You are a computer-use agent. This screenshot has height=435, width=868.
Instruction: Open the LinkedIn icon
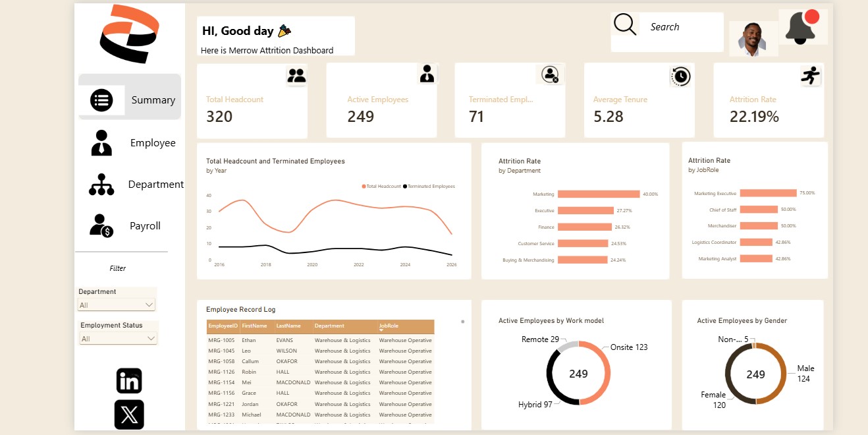[129, 381]
